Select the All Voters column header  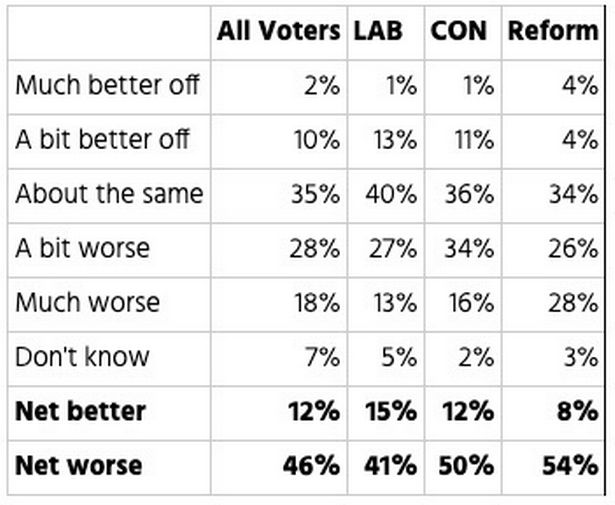point(278,31)
